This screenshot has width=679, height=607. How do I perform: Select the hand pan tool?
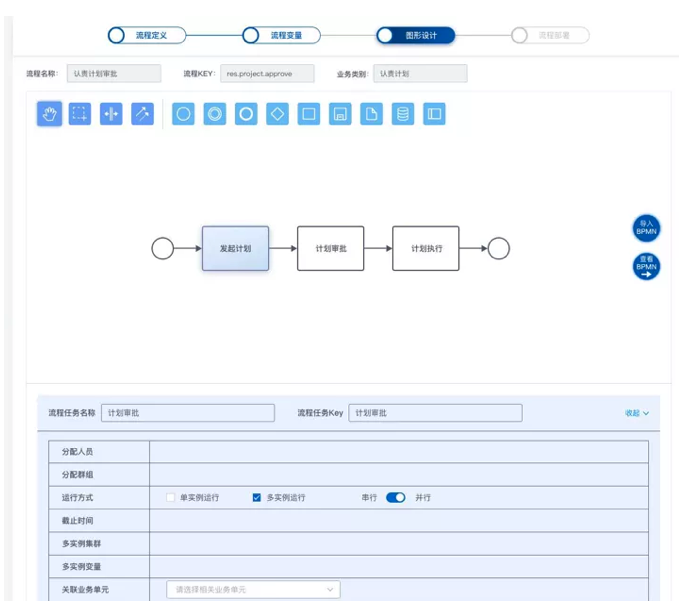point(49,114)
